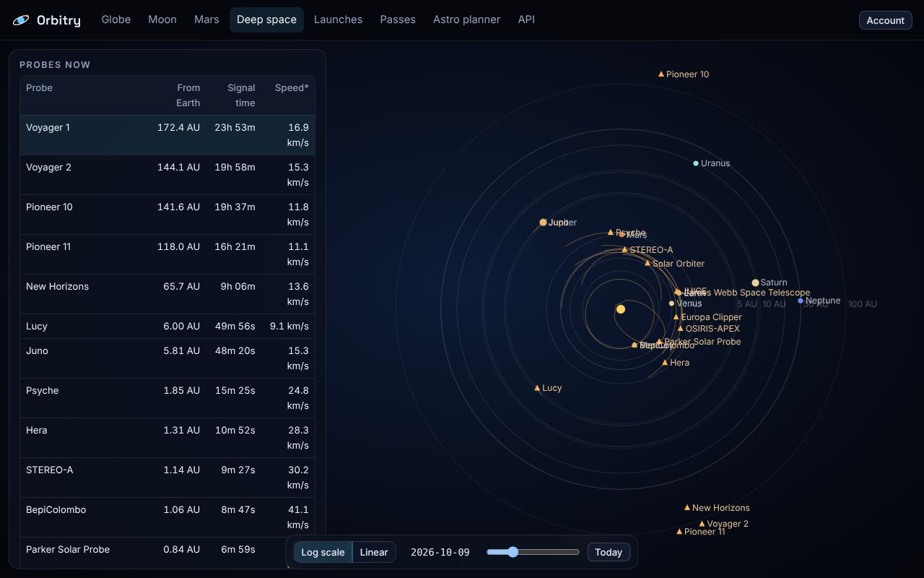Click the Neptune planet dot

pyautogui.click(x=801, y=301)
